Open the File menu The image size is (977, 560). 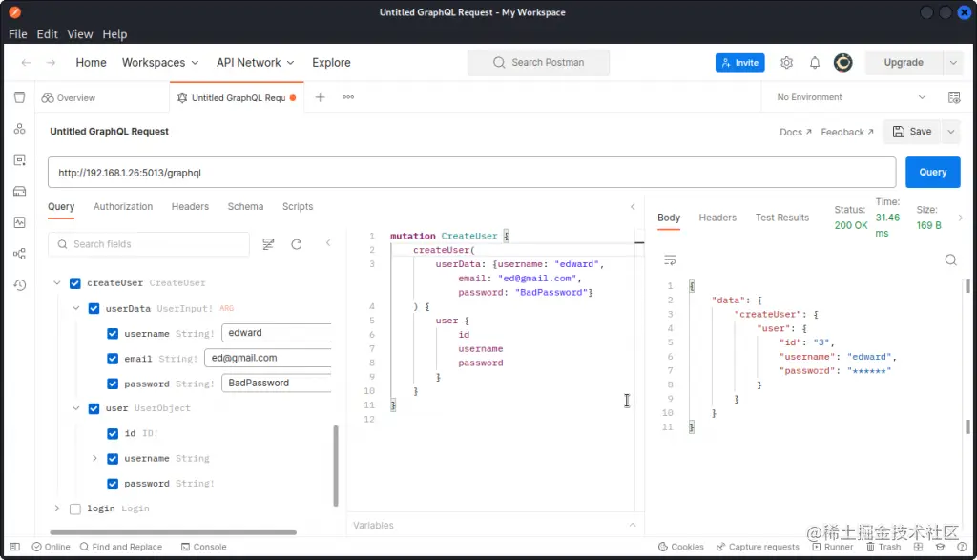tap(17, 34)
